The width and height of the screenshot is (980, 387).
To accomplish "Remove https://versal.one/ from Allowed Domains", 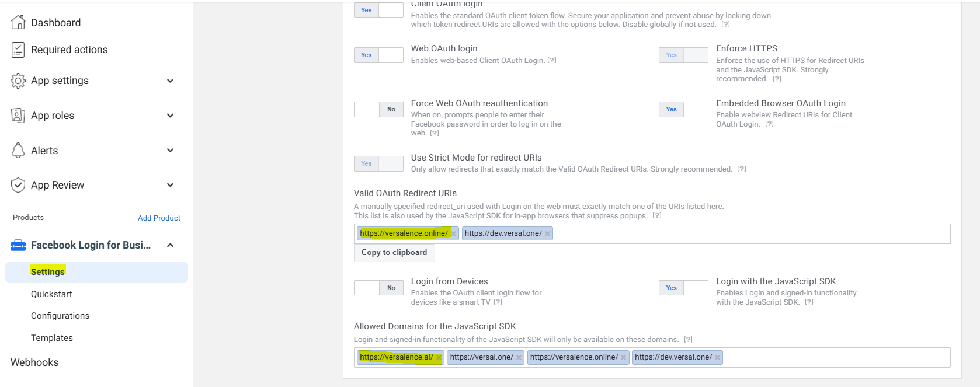I will [x=519, y=357].
